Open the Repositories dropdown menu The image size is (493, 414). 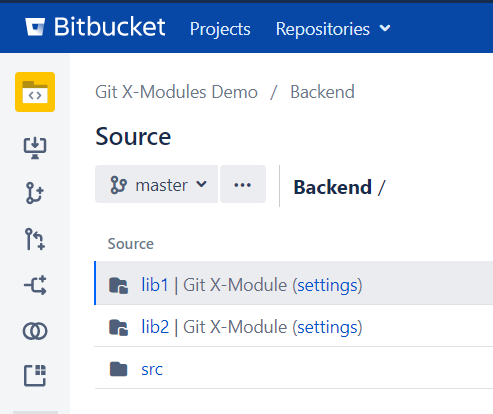click(x=333, y=29)
